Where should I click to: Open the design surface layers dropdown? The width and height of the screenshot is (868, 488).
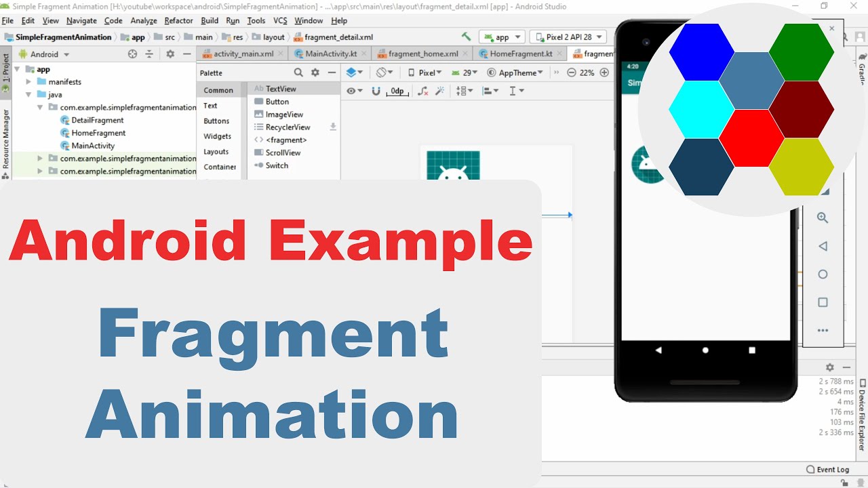[x=354, y=73]
